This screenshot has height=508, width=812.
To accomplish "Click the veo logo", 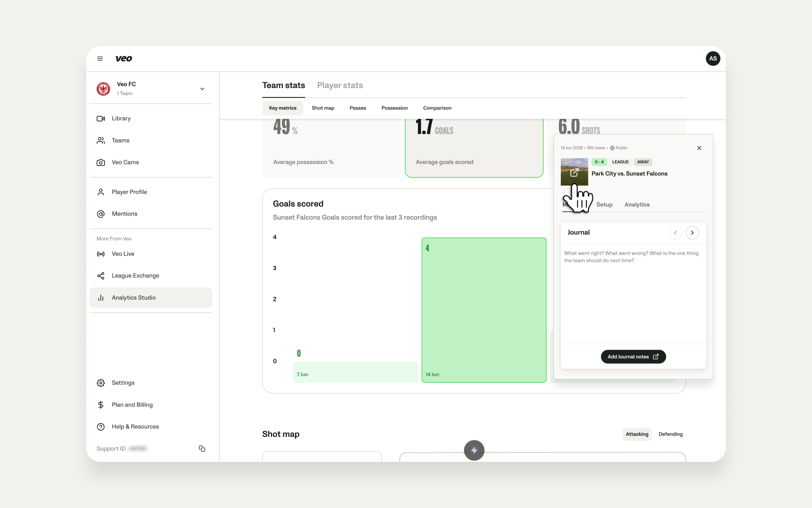I will point(123,58).
